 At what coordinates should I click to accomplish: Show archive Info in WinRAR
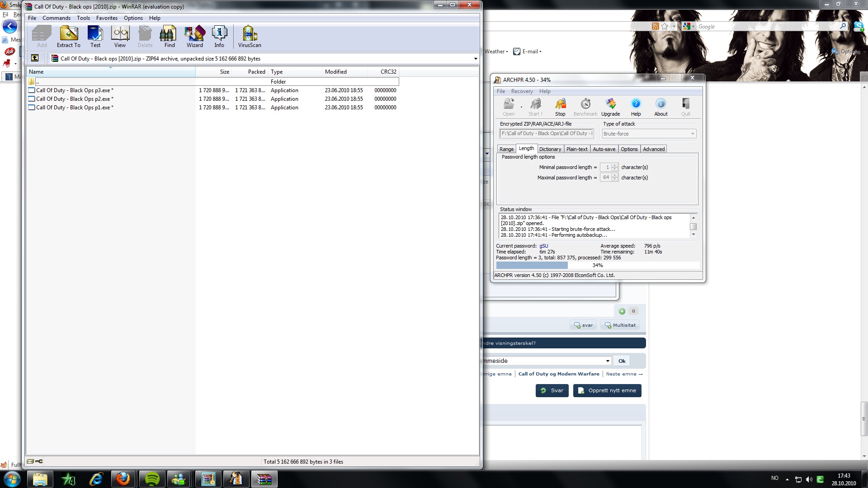tap(219, 37)
